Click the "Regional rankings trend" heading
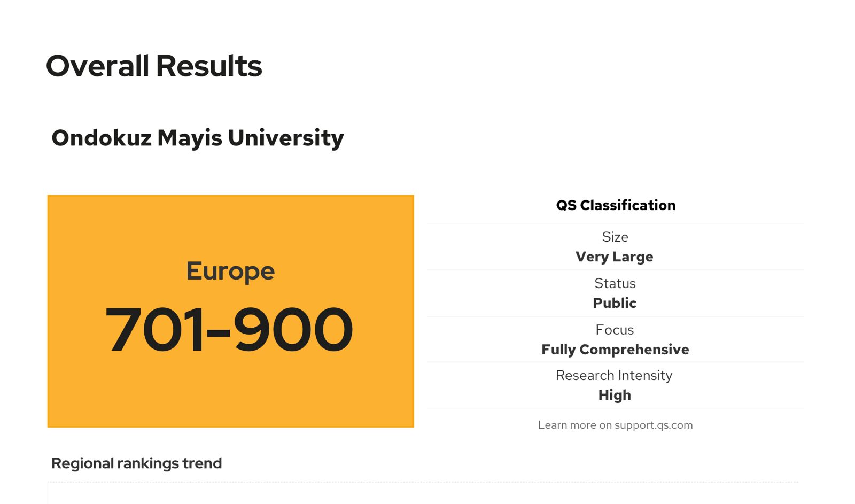855x504 pixels. [x=136, y=463]
